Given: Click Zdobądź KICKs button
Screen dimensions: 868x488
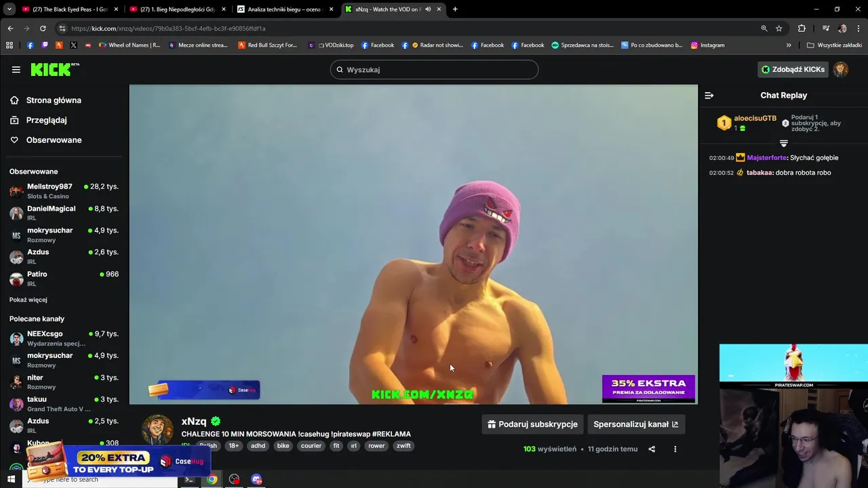Looking at the screenshot, I should tap(793, 69).
